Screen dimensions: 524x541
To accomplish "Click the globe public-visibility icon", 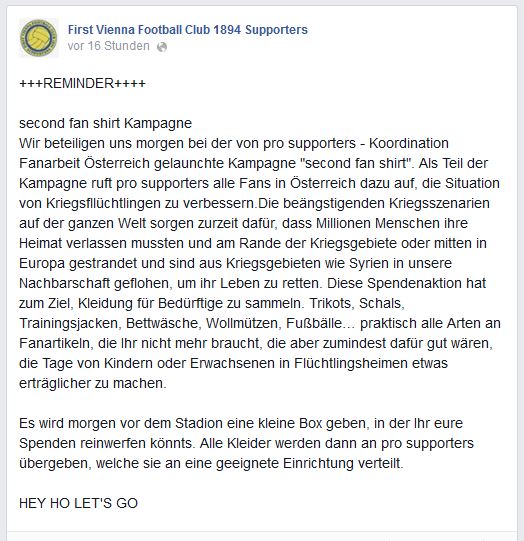I will click(x=162, y=47).
